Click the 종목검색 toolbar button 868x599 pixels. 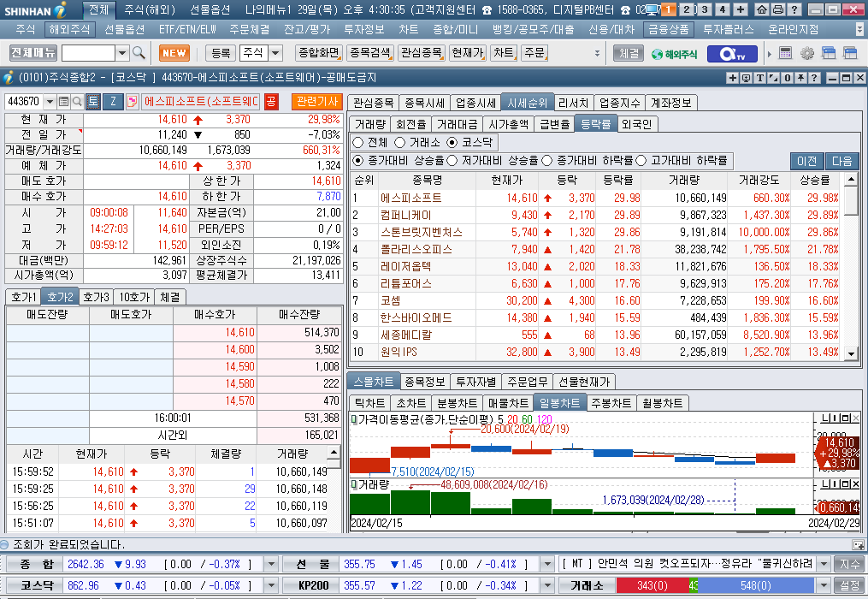click(x=370, y=53)
